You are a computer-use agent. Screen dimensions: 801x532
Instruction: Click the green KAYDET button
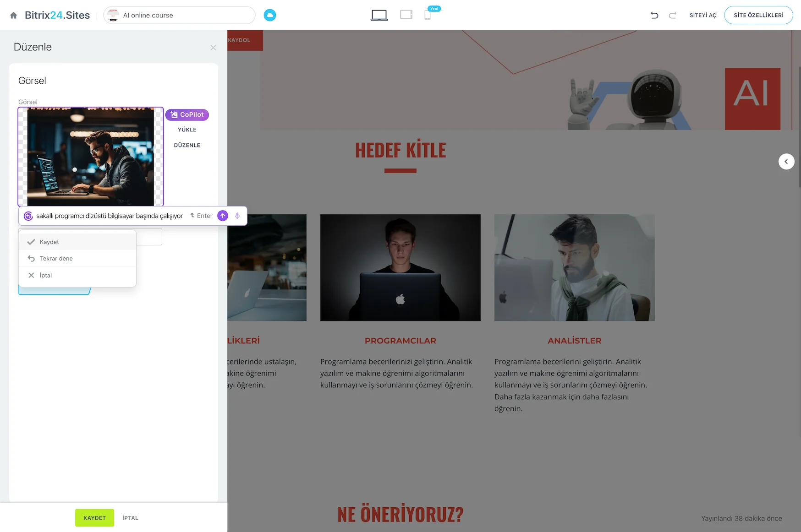click(94, 518)
